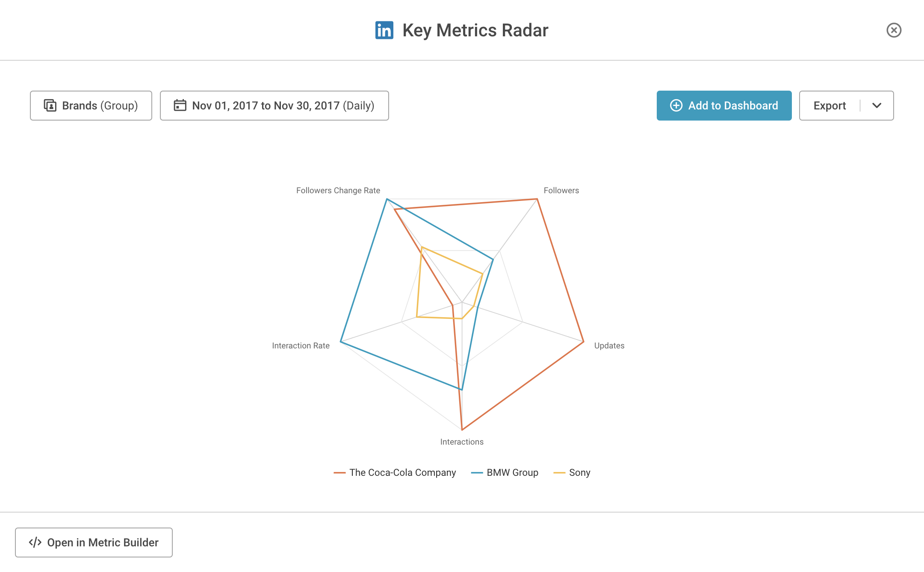This screenshot has height=572, width=924.
Task: Expand the Export dropdown arrow
Action: pos(877,106)
